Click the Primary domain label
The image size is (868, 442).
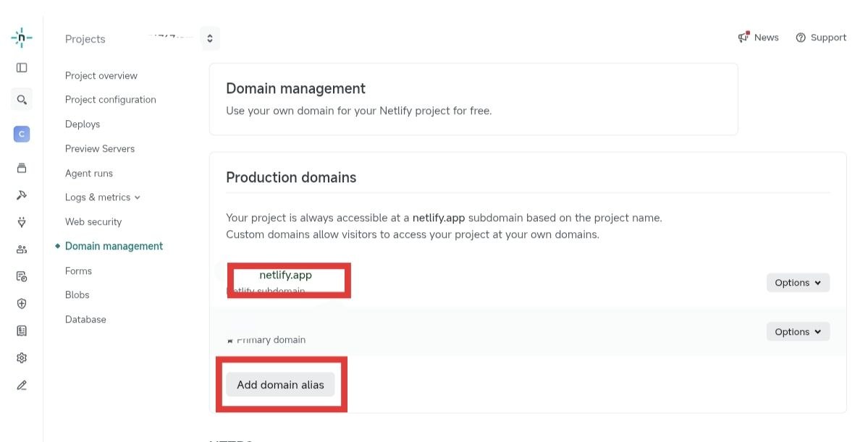click(x=271, y=340)
